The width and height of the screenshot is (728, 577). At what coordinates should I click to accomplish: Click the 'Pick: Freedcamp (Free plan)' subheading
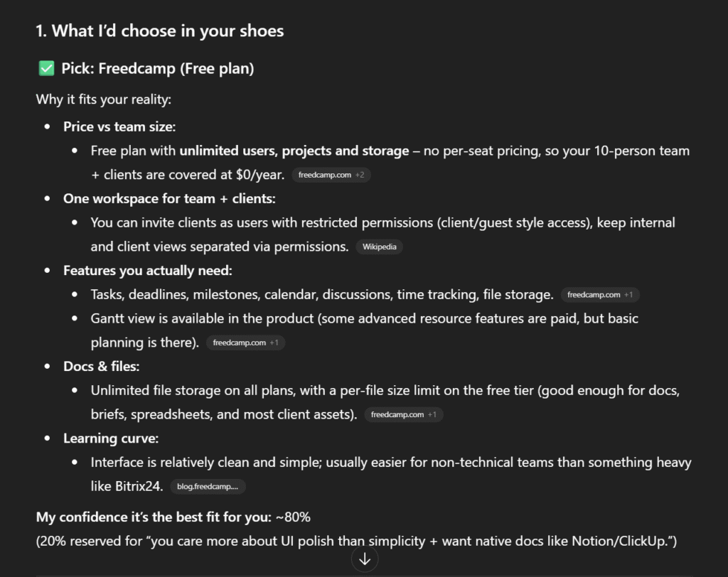[x=157, y=69]
